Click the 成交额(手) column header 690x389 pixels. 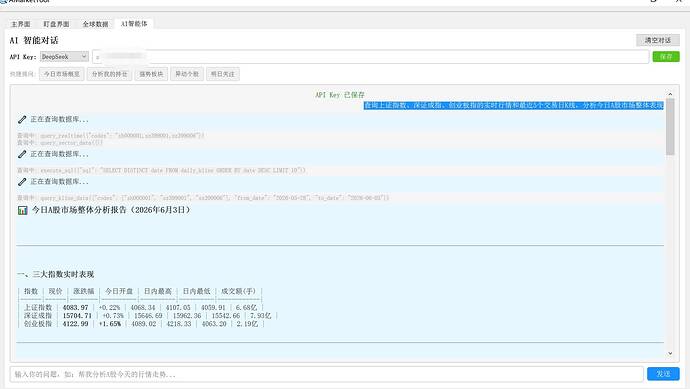238,291
